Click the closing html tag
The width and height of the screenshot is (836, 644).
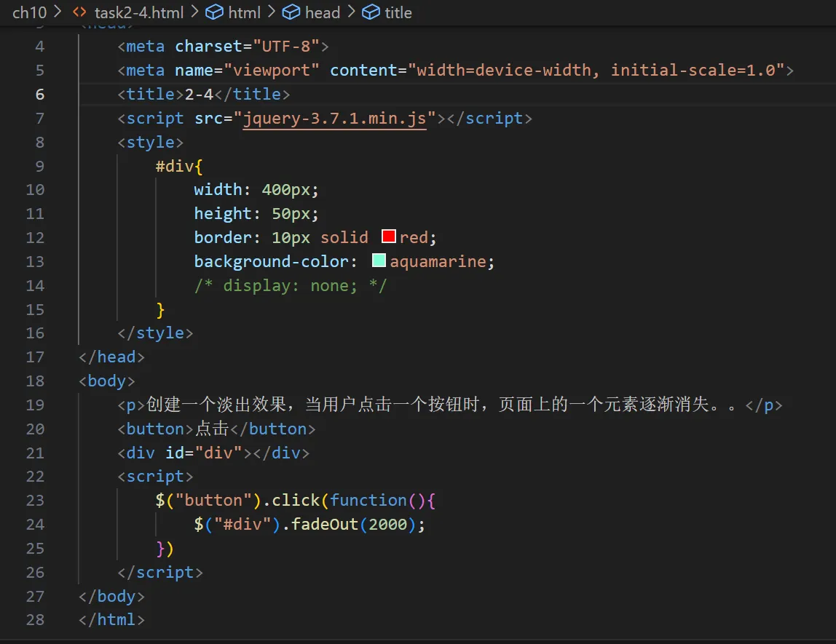(x=111, y=619)
